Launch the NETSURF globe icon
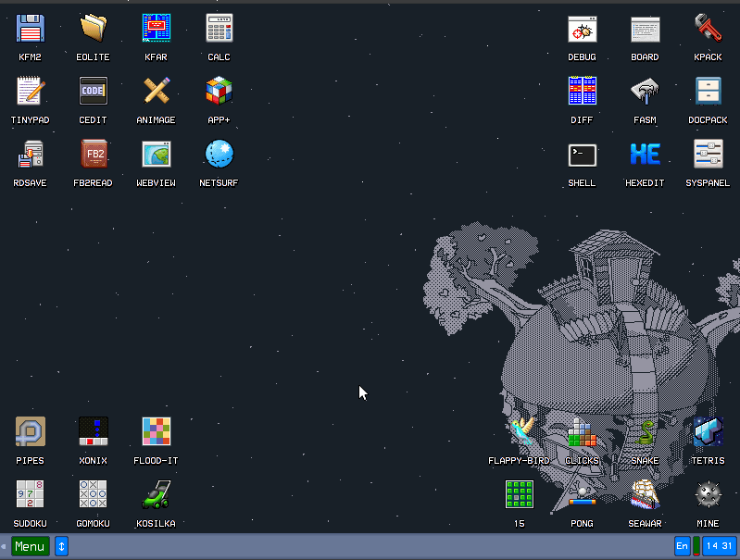The image size is (740, 560). pyautogui.click(x=219, y=155)
